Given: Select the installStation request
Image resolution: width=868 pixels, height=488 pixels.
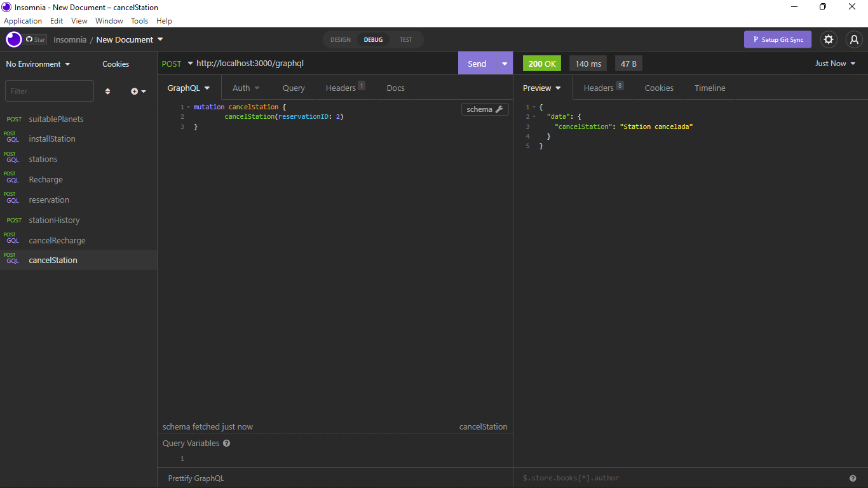Looking at the screenshot, I should (78, 139).
